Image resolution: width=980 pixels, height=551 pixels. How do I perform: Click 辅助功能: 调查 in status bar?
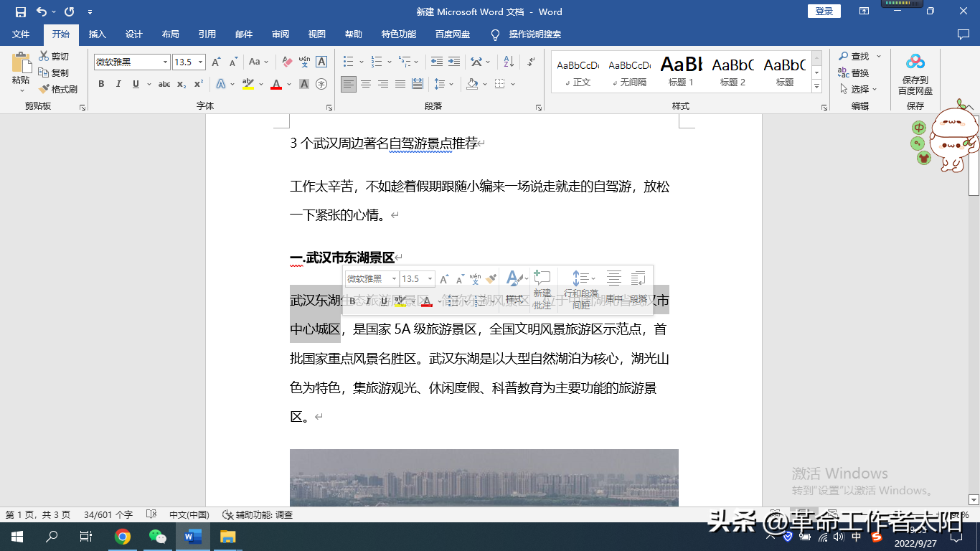pyautogui.click(x=258, y=514)
